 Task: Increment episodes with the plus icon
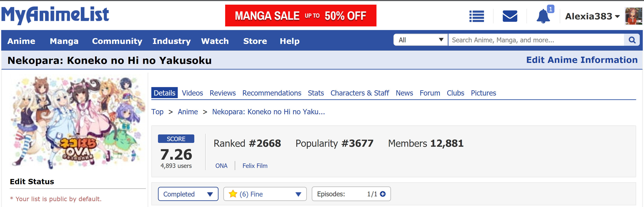pos(383,194)
